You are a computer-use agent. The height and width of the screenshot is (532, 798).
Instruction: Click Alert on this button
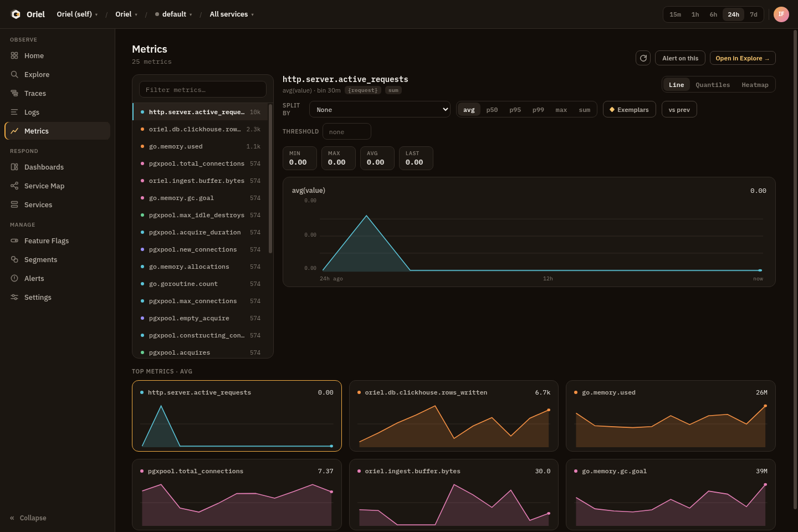[680, 58]
